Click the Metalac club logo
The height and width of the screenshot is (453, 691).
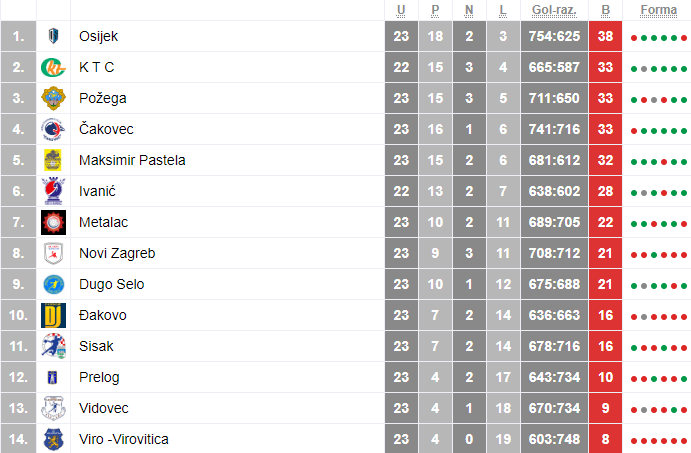(53, 222)
